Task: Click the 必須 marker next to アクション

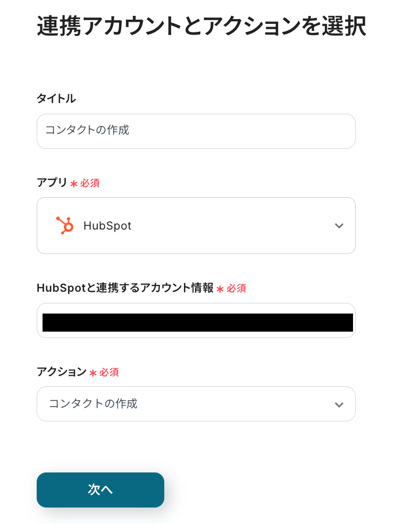Action: point(109,373)
